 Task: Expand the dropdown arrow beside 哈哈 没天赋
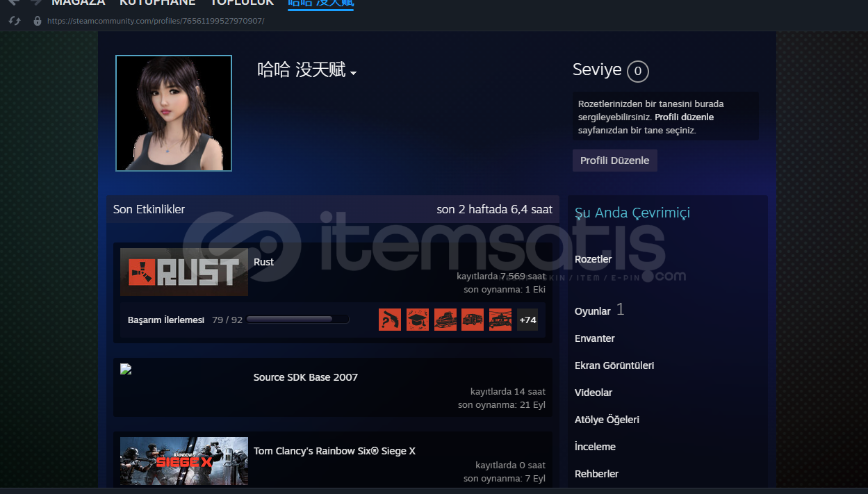[x=354, y=73]
